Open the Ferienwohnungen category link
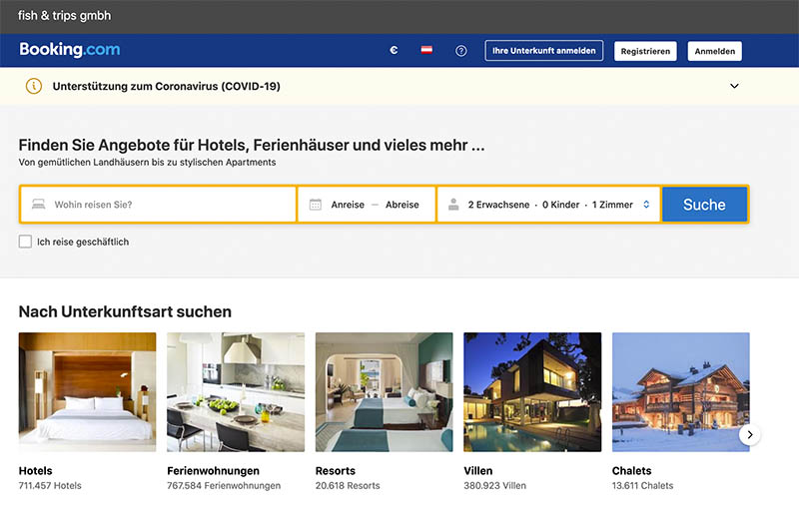 (213, 470)
